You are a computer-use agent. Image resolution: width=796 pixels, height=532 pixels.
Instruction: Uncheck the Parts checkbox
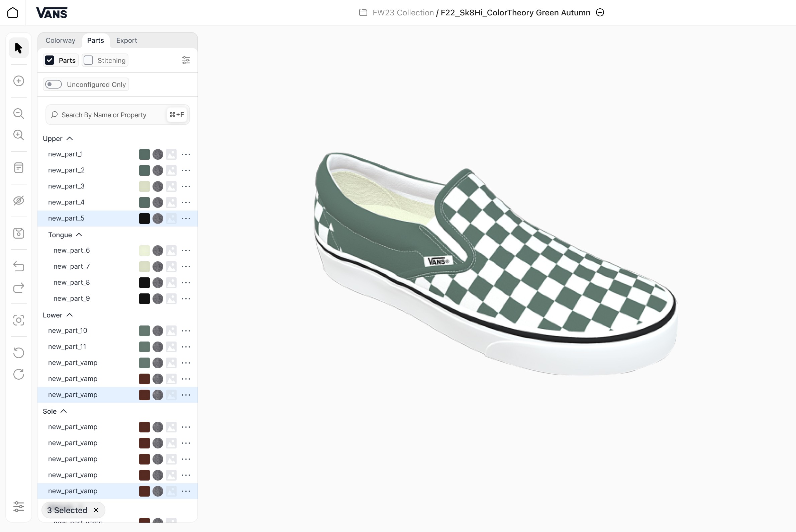[49, 60]
